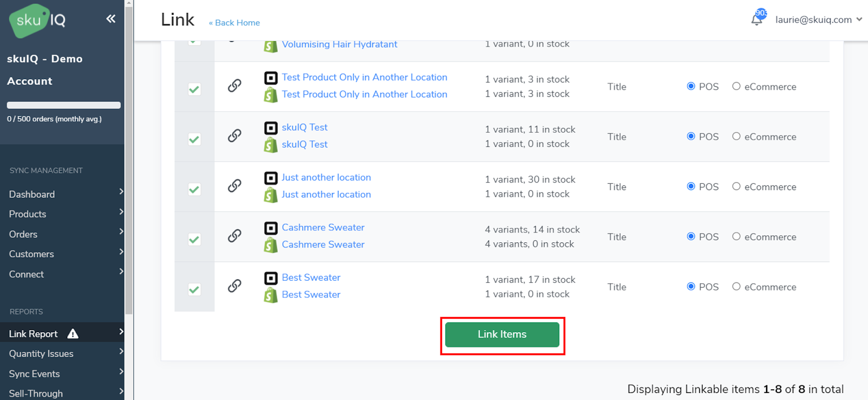The width and height of the screenshot is (868, 400).
Task: Open Quantity Issues report
Action: click(41, 354)
